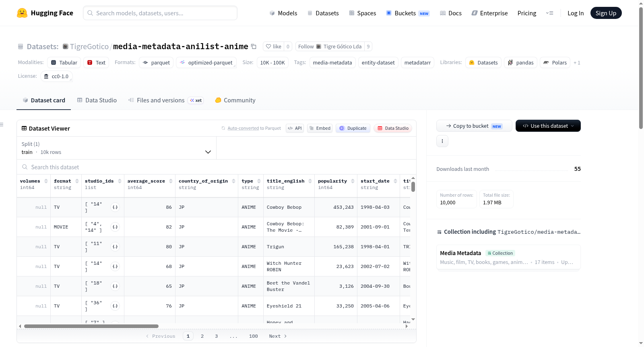Expand the train split selector
This screenshot has width=644, height=347.
[116, 148]
